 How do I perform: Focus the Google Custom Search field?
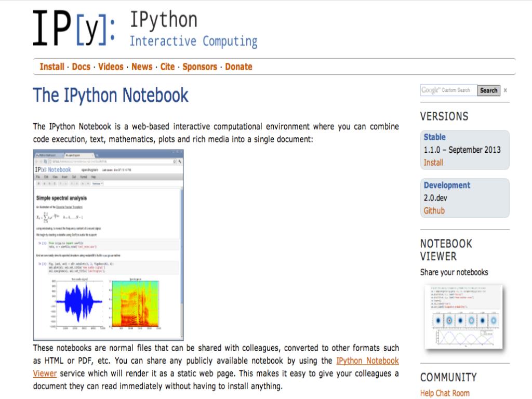click(x=448, y=90)
